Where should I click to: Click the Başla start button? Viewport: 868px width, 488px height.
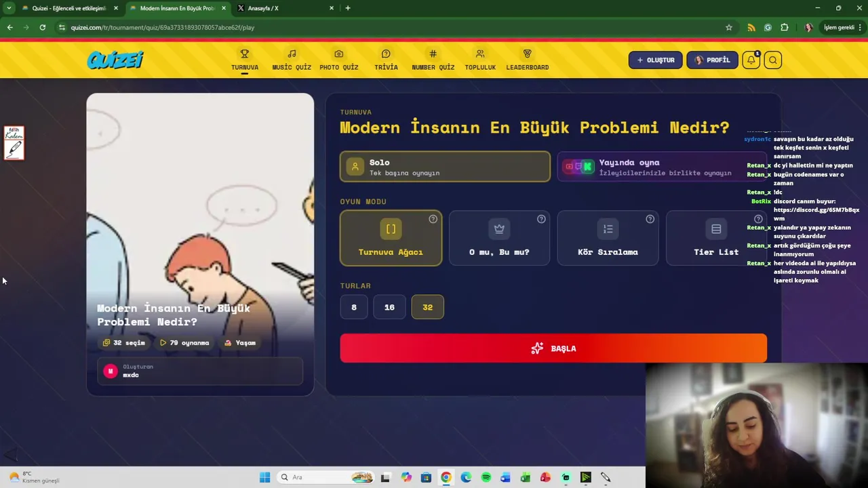click(x=553, y=348)
